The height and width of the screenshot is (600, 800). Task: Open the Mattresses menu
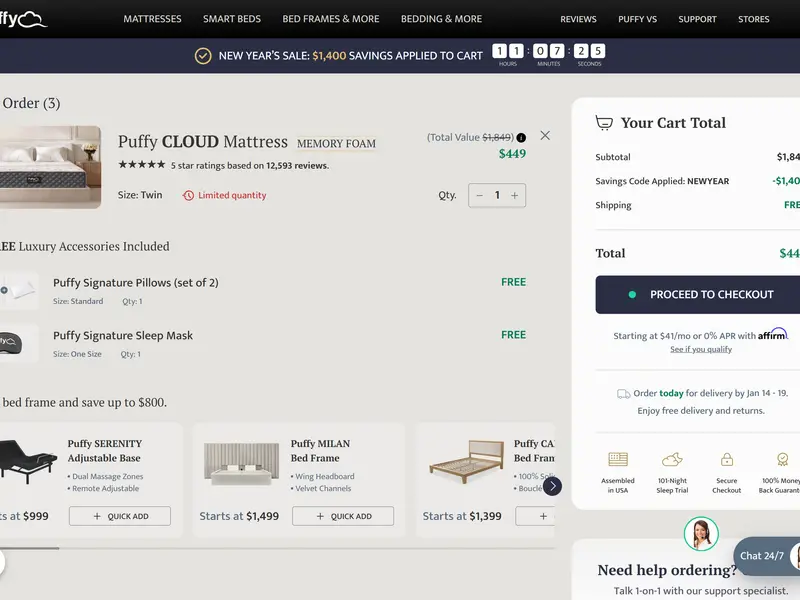pyautogui.click(x=152, y=19)
